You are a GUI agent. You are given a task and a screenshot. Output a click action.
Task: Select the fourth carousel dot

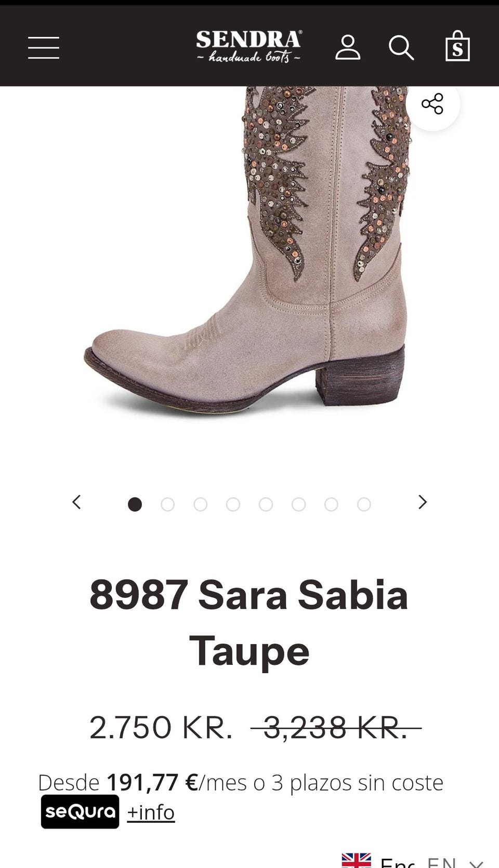[x=233, y=504]
